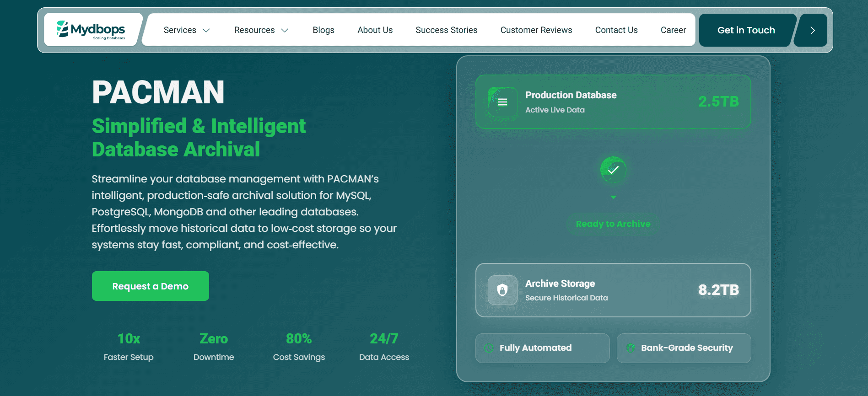Click the 10x Faster Setup stat
The width and height of the screenshot is (868, 396).
tap(129, 347)
